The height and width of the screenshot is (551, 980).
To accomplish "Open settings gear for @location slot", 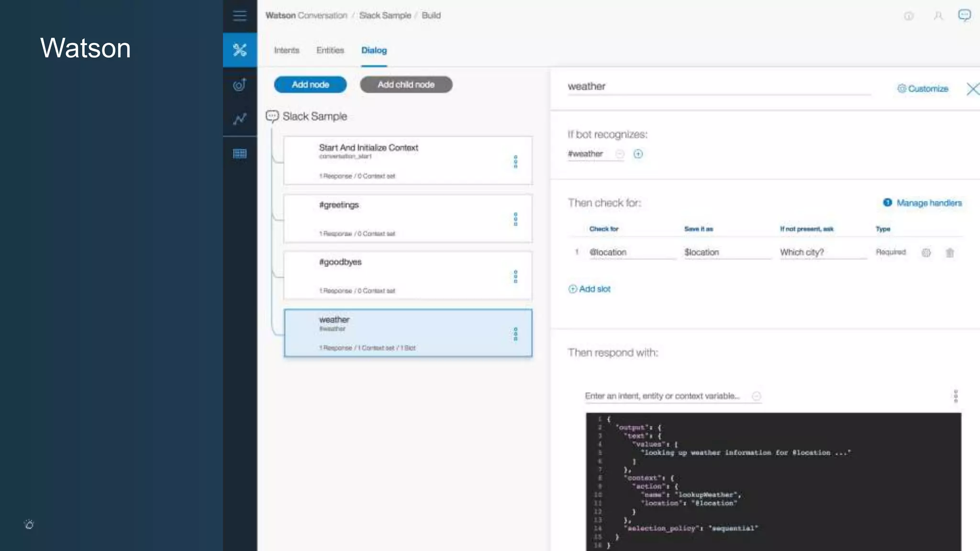I will coord(926,253).
